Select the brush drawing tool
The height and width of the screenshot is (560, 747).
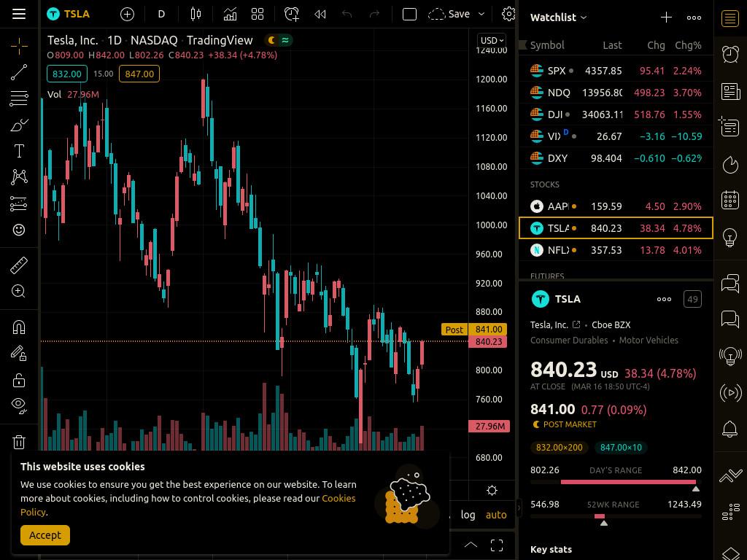(19, 125)
